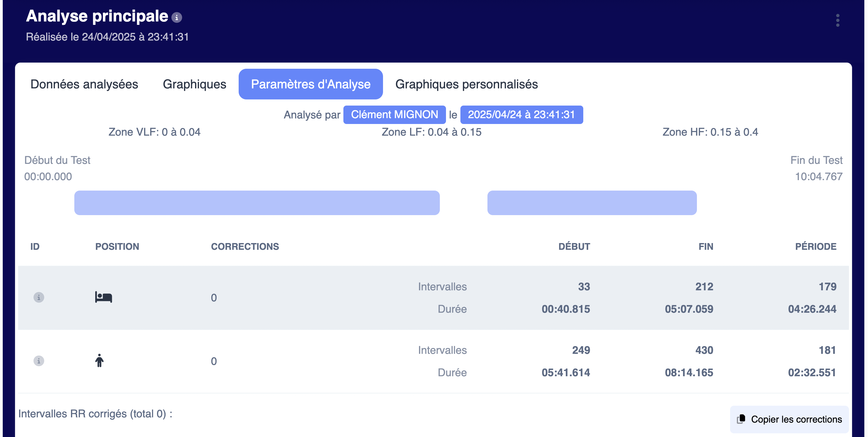Open the three-dot options menu

(x=837, y=20)
